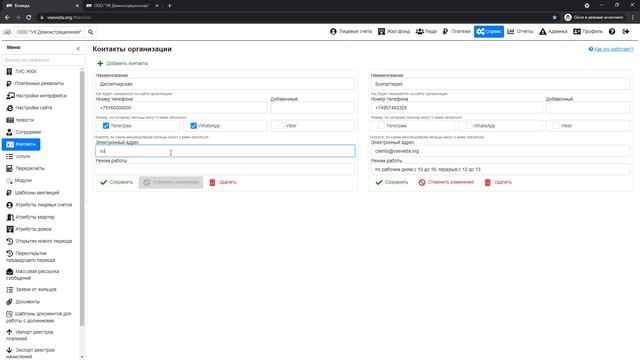The height and width of the screenshot is (360, 640).
Task: Open Открытие нового периода in the sidebar
Action: (39, 241)
